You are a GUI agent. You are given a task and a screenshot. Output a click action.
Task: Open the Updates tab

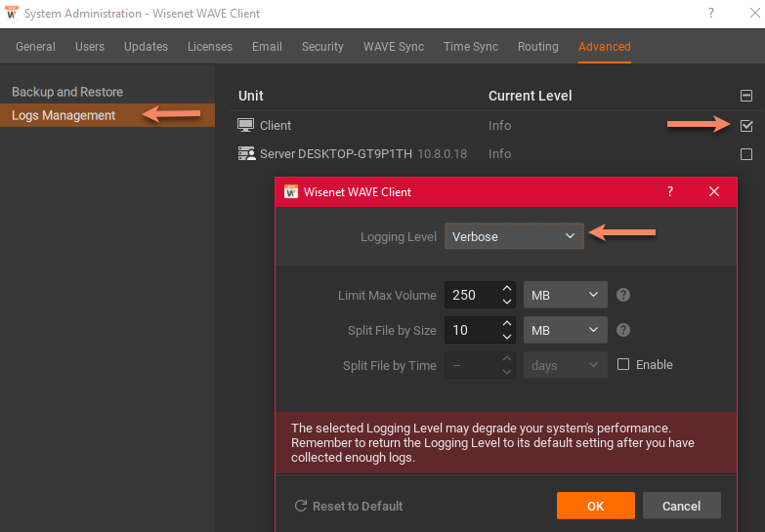click(146, 46)
